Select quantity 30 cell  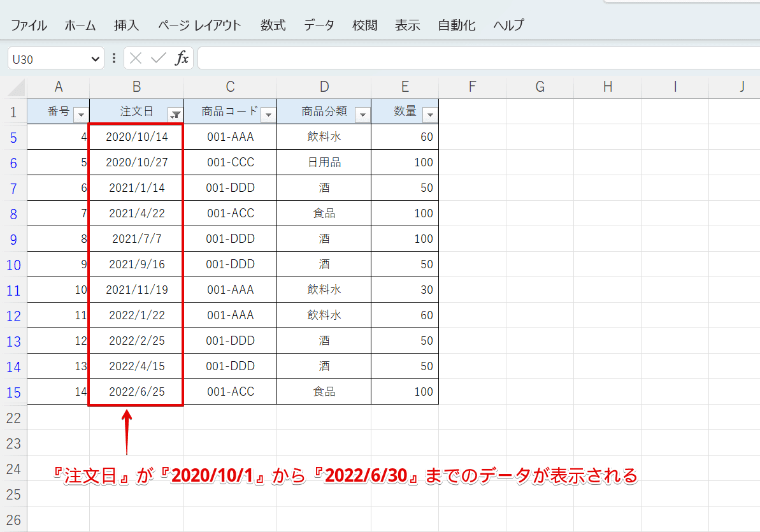tap(405, 289)
